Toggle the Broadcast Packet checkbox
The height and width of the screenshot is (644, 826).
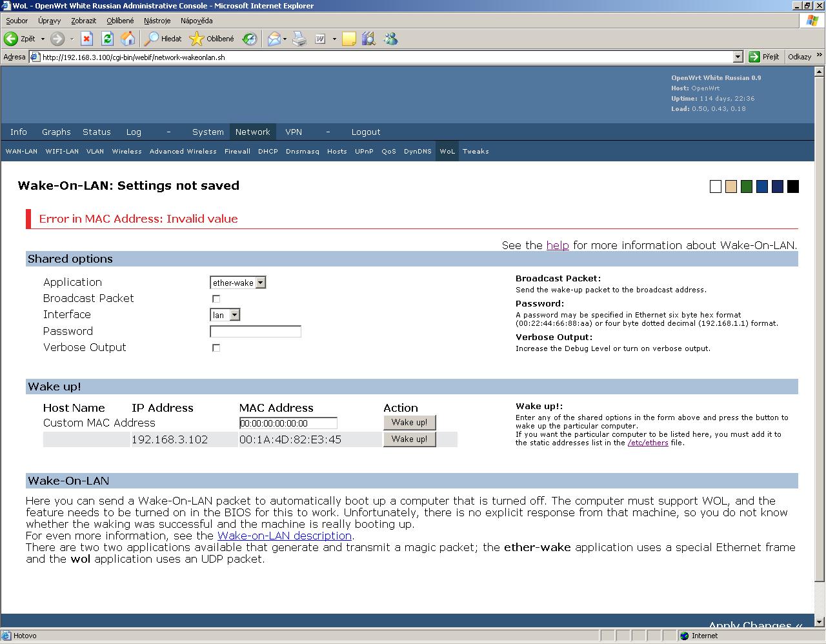(216, 299)
